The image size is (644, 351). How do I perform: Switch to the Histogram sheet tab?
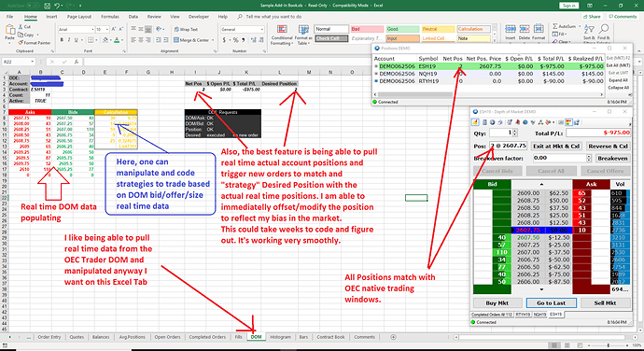pos(281,337)
